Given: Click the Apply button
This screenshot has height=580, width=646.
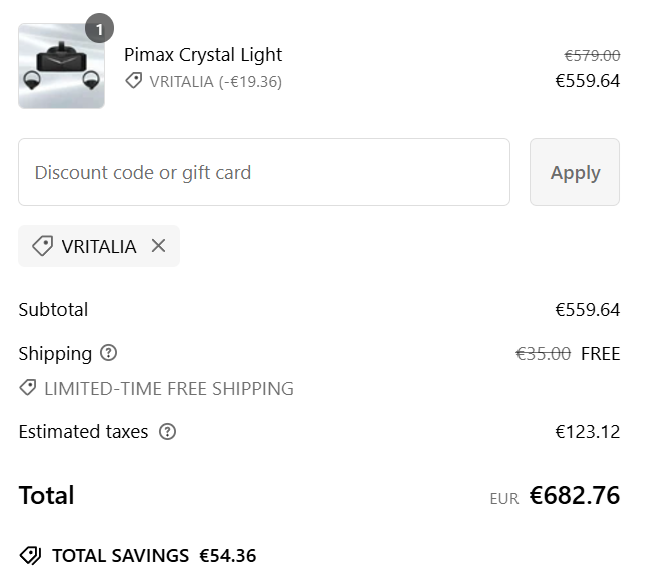Looking at the screenshot, I should (575, 172).
